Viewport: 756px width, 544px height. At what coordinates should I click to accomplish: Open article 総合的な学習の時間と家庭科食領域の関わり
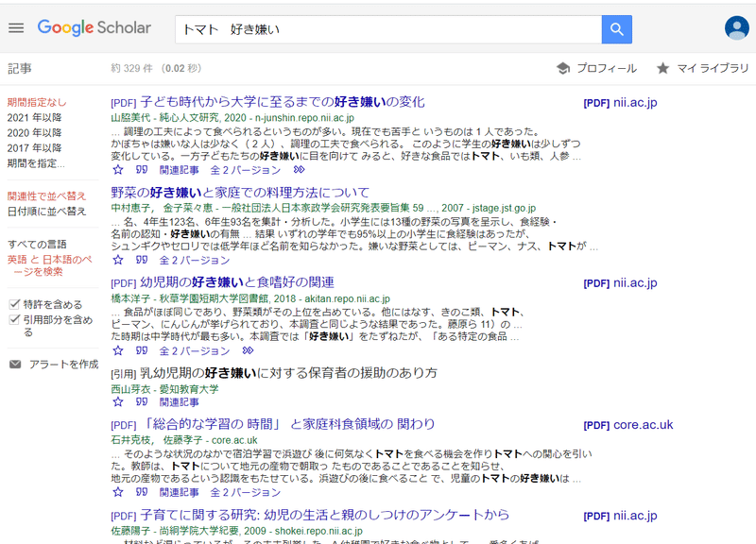pyautogui.click(x=290, y=424)
